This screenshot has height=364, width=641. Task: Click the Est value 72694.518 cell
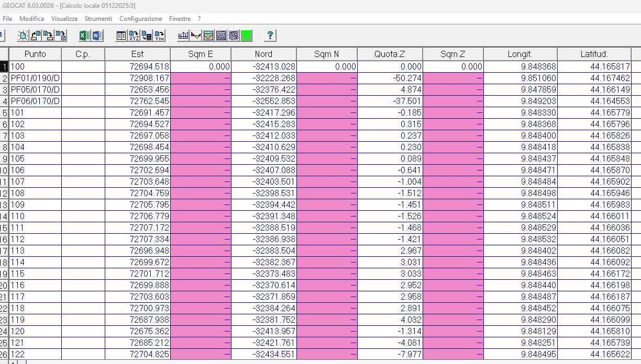[x=137, y=66]
